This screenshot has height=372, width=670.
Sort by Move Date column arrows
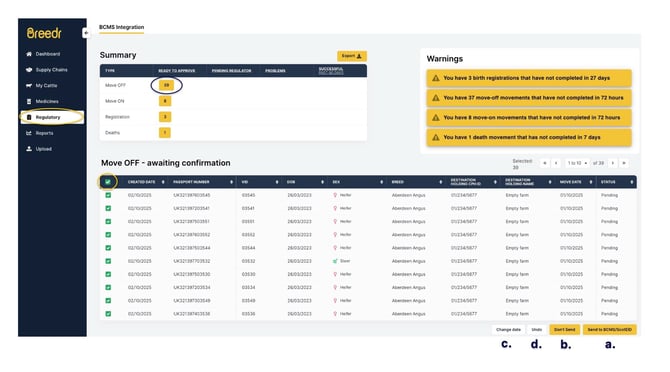(x=591, y=182)
